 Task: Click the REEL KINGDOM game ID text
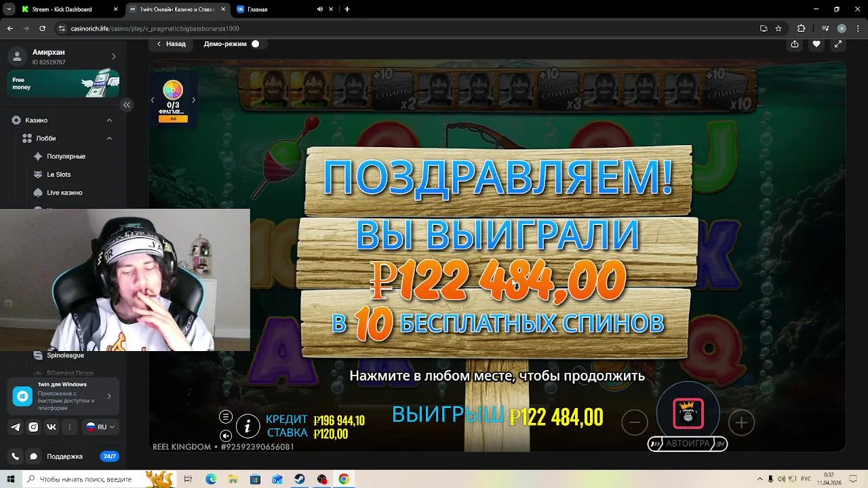(x=223, y=447)
